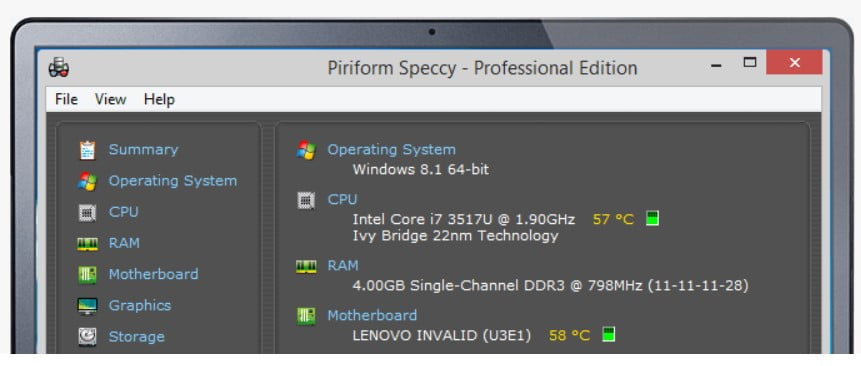Screen dimensions: 861x366
Task: Click the Motherboard icon in sidebar
Action: pyautogui.click(x=87, y=274)
